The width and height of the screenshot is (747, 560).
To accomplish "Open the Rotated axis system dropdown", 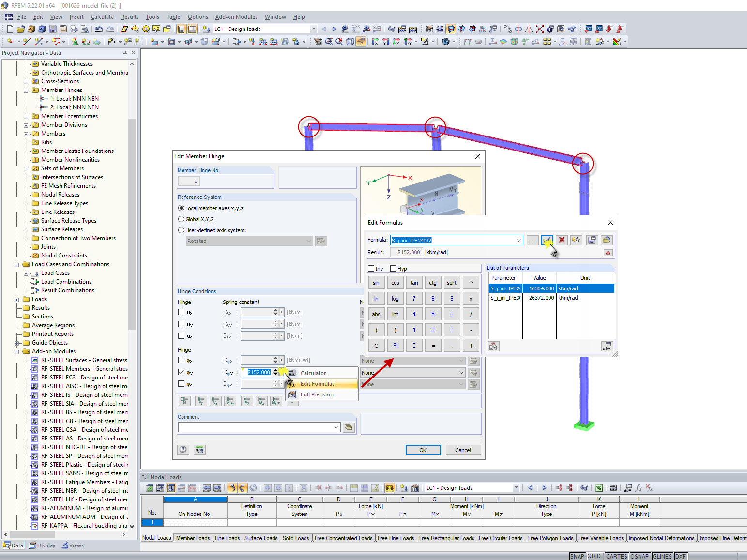I will pos(309,241).
